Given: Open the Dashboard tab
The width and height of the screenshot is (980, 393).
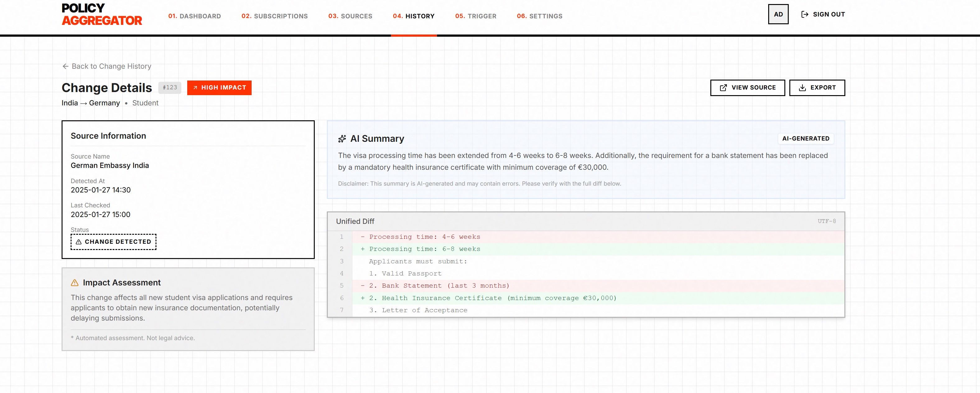Looking at the screenshot, I should (x=194, y=16).
